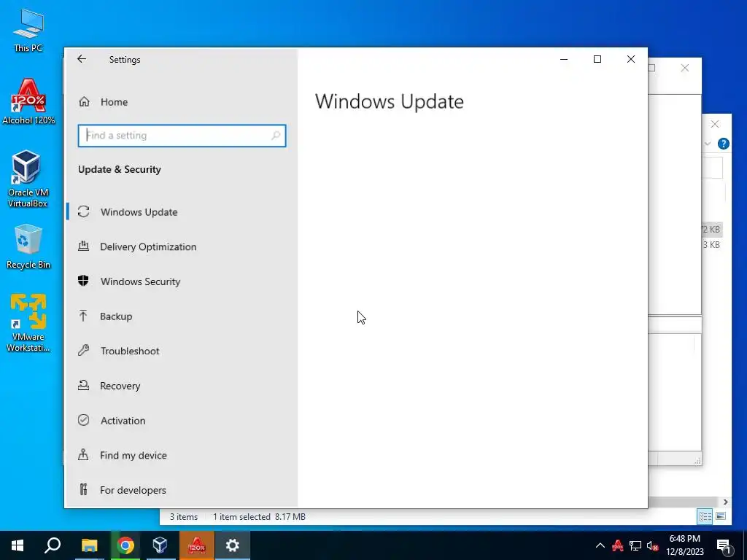Close the Settings window
This screenshot has height=560, width=747.
click(x=631, y=59)
